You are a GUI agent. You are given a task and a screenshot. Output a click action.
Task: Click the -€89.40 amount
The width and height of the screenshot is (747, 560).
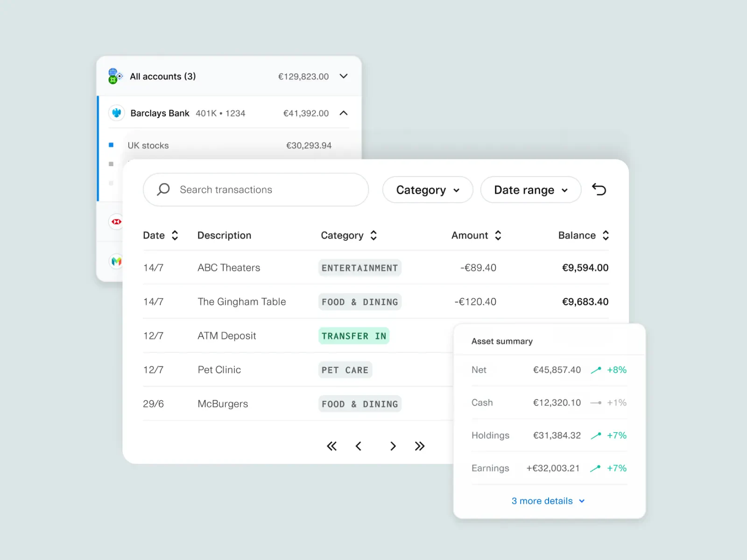[478, 268]
